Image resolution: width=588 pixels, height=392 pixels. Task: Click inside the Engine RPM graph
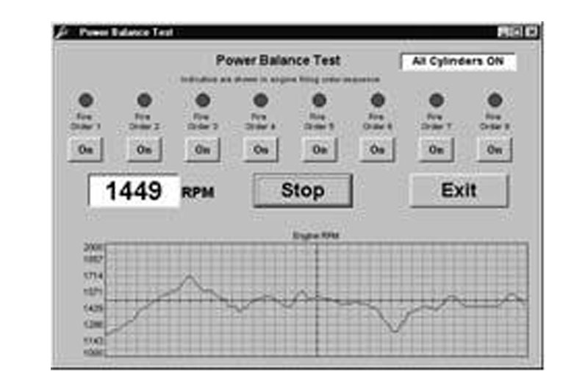316,300
